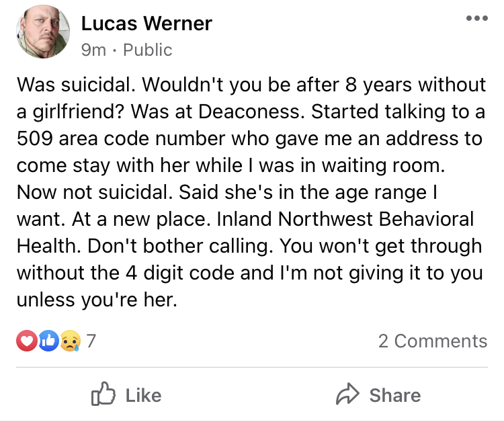Click the sad crying face reaction icon
504x422 pixels.
coord(71,341)
